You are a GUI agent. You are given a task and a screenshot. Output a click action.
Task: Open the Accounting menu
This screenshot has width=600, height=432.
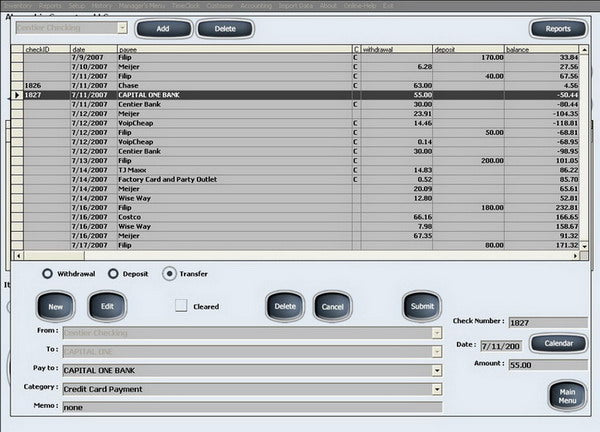click(256, 5)
